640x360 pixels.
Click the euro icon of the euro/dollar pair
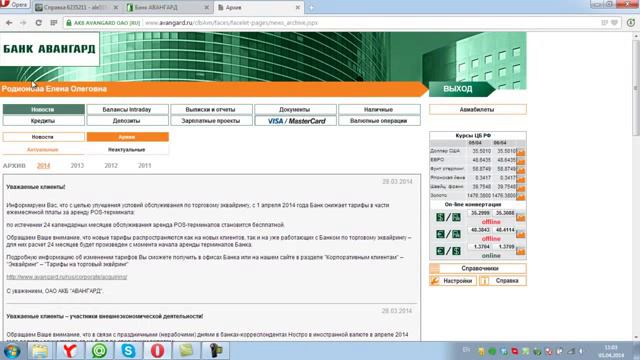(x=440, y=251)
